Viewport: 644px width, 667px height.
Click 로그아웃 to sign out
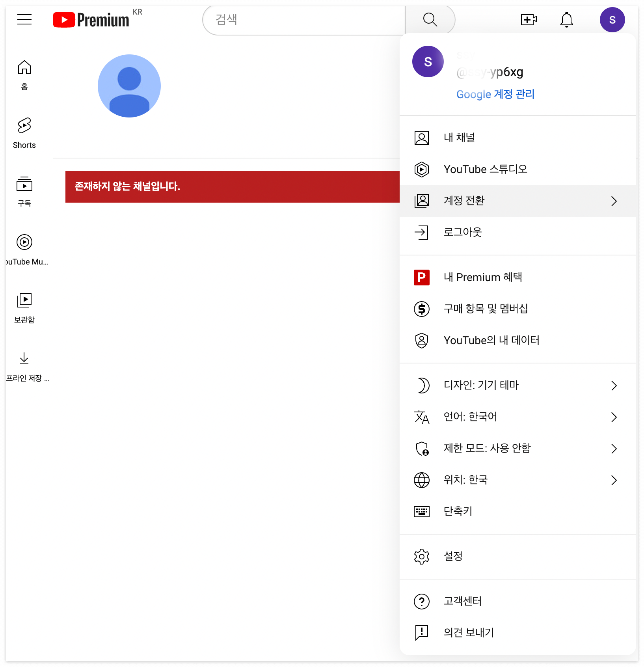click(518, 233)
